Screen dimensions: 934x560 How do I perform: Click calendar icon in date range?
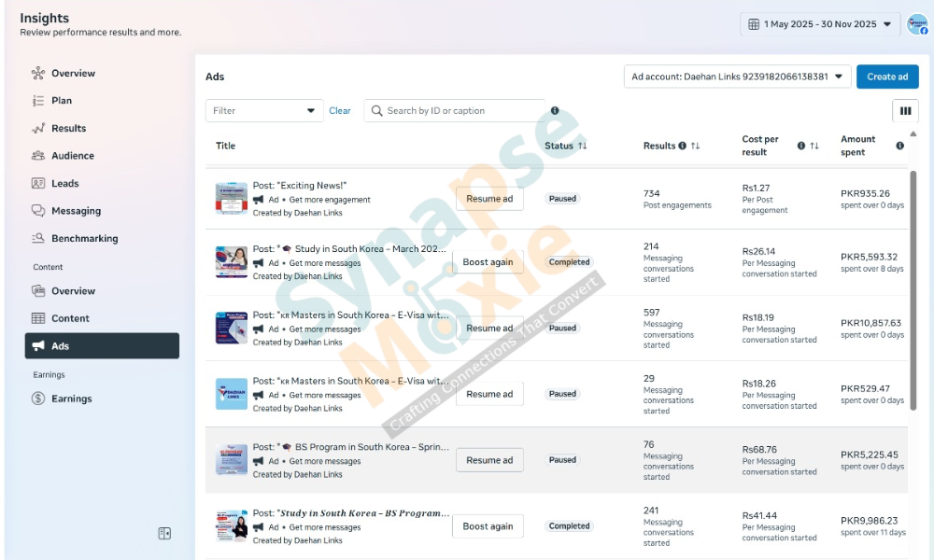754,24
